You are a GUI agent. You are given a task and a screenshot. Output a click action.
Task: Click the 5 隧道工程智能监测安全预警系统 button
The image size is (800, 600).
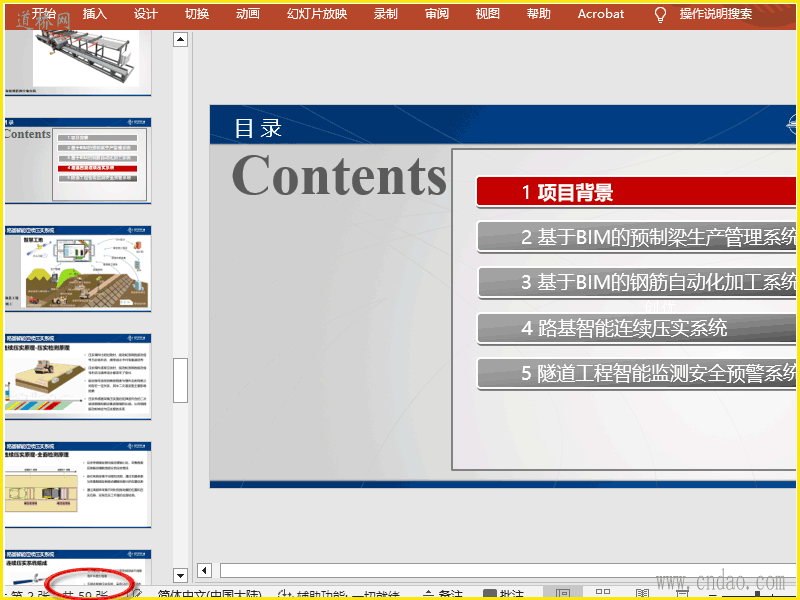(x=636, y=373)
